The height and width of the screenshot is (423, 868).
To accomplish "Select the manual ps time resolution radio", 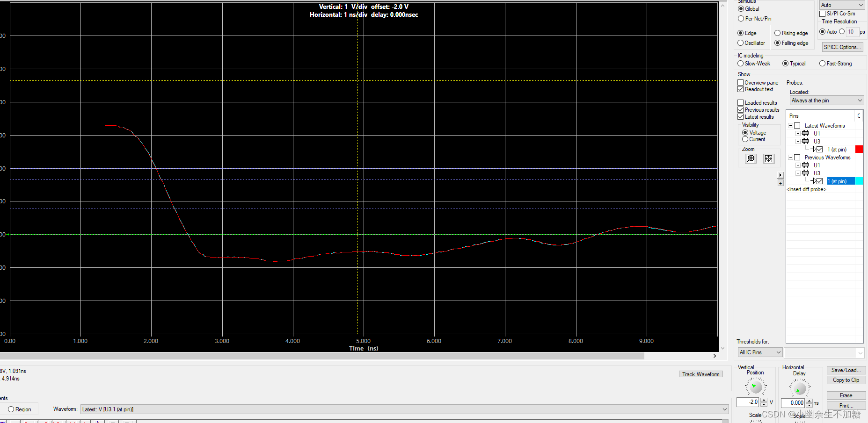I will tap(842, 32).
